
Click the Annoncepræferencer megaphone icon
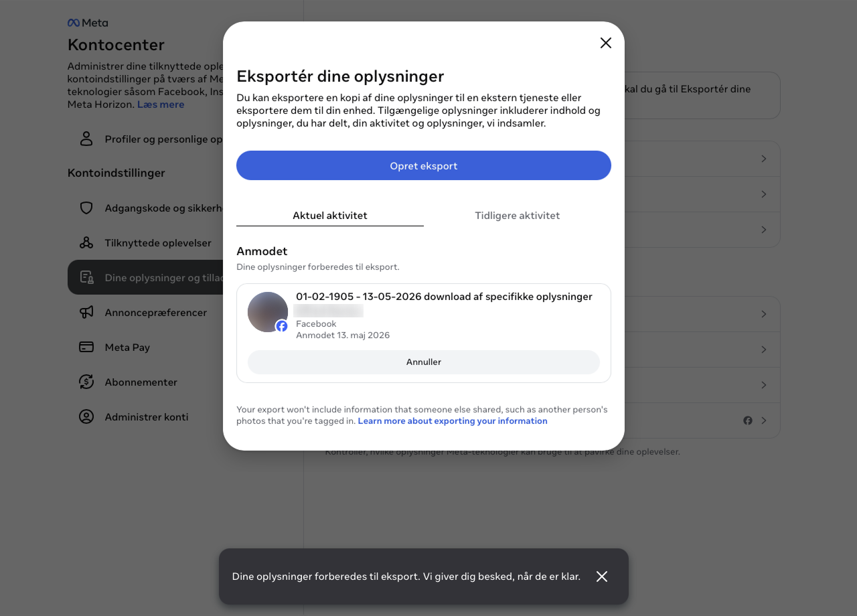point(86,312)
